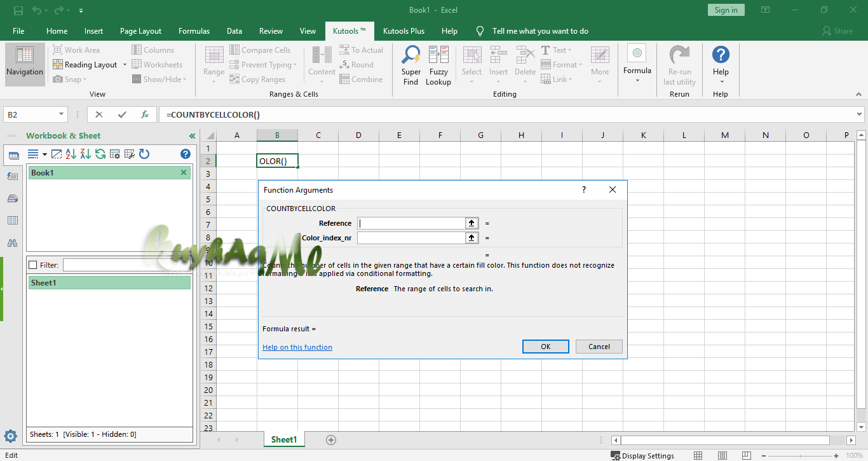This screenshot has width=868, height=461.
Task: Click Cancel in Function Arguments dialog
Action: click(599, 347)
